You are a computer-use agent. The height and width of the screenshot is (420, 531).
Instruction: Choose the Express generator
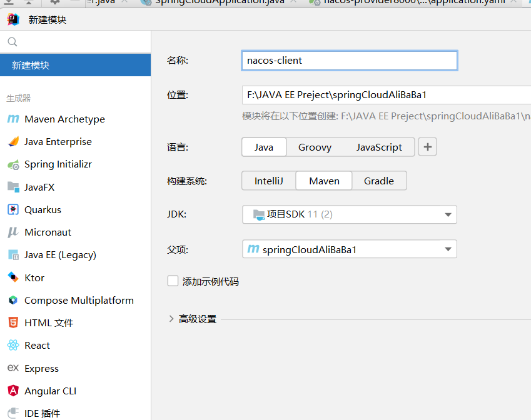click(75, 368)
